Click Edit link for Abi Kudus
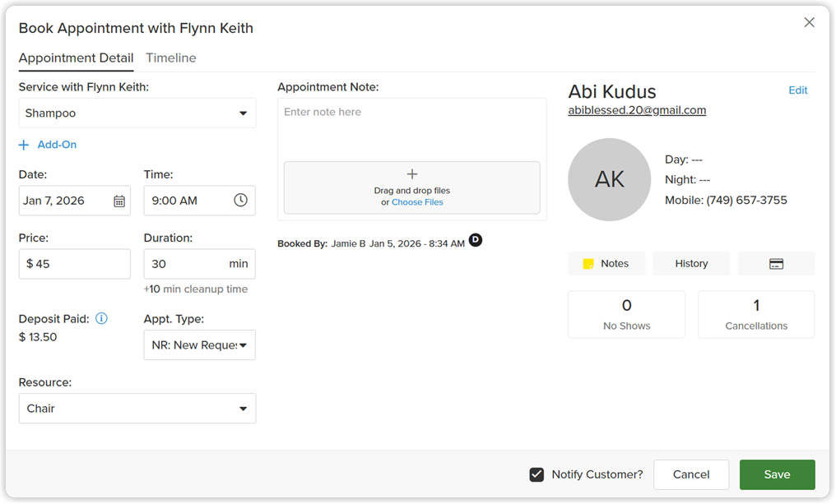This screenshot has width=836, height=504. (x=797, y=90)
